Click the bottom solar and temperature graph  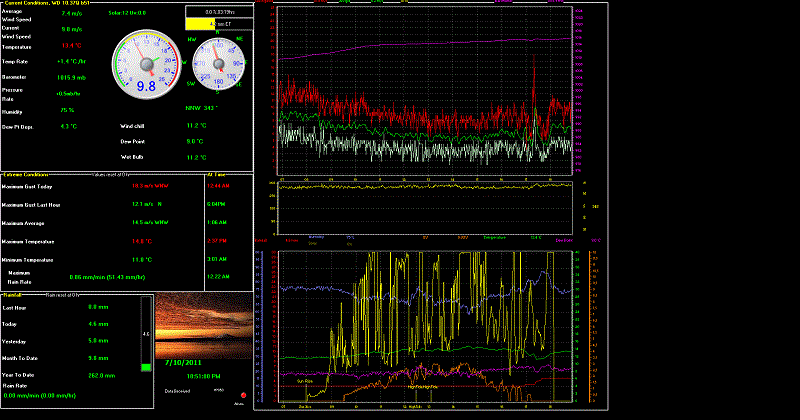[427, 325]
